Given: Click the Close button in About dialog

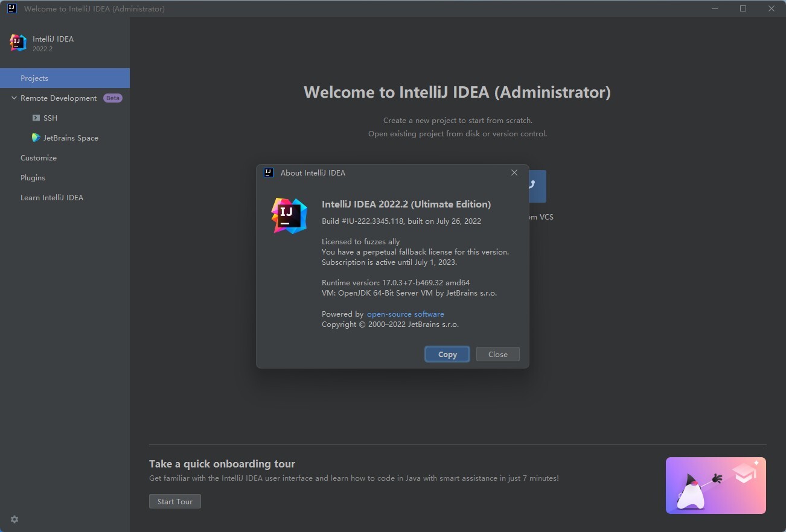Looking at the screenshot, I should coord(498,354).
